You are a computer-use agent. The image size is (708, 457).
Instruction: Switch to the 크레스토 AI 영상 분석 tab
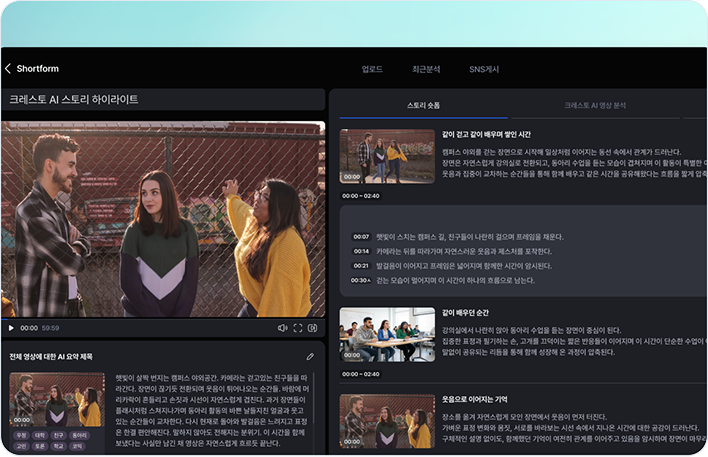click(595, 105)
